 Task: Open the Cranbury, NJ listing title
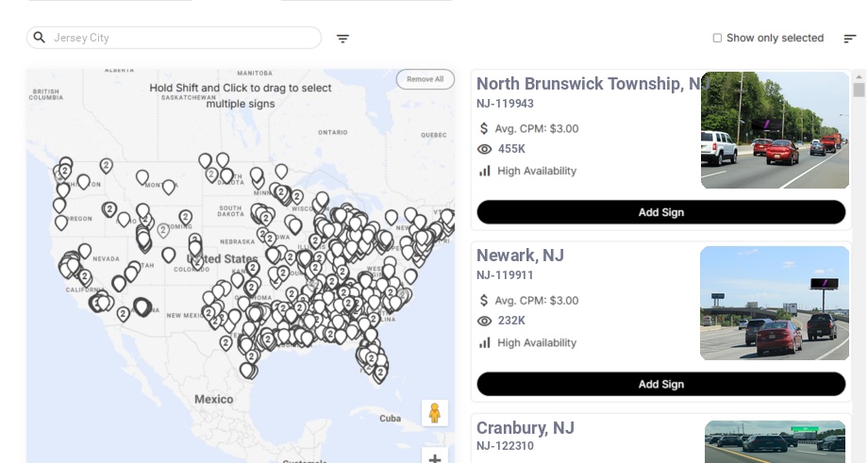[x=526, y=428]
